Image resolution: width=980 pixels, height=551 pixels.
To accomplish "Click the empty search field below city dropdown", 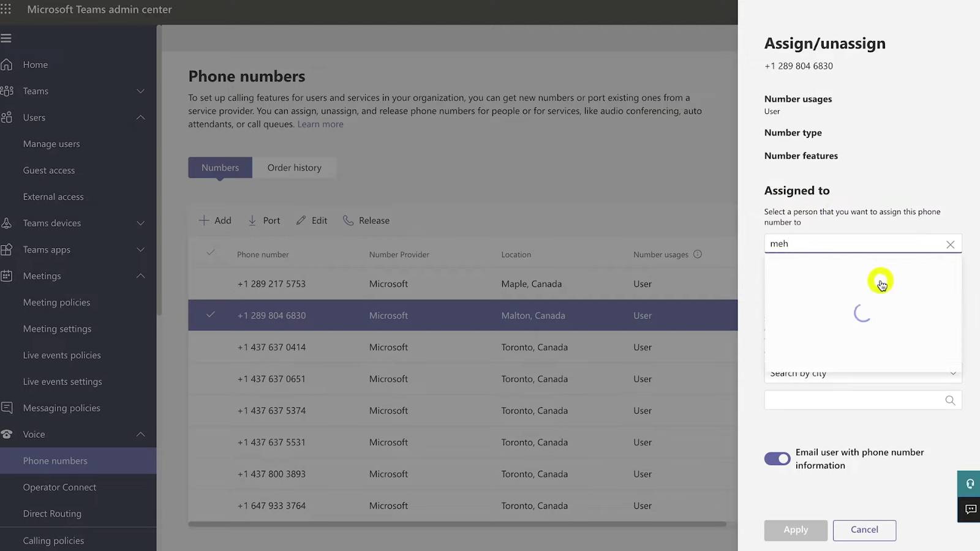I will click(863, 400).
